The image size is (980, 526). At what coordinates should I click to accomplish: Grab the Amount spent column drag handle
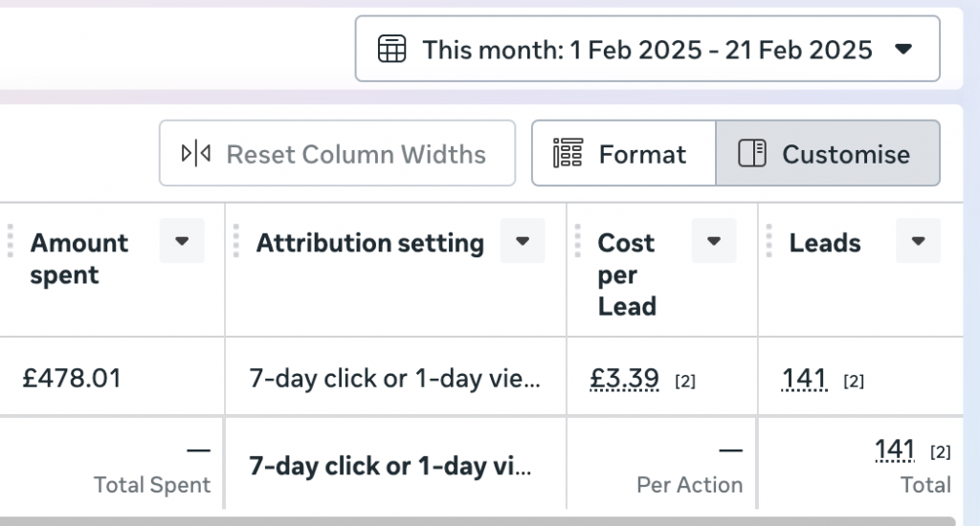pyautogui.click(x=11, y=243)
